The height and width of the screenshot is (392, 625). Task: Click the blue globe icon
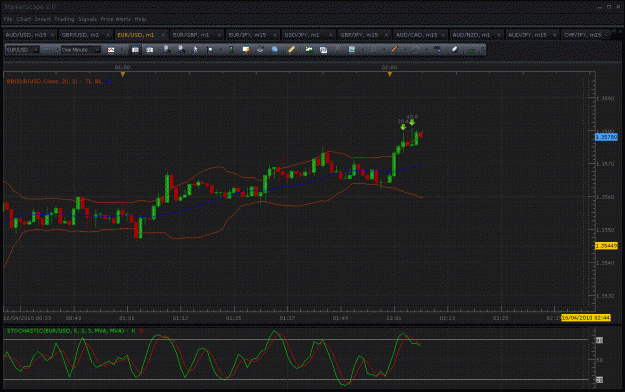tap(275, 50)
